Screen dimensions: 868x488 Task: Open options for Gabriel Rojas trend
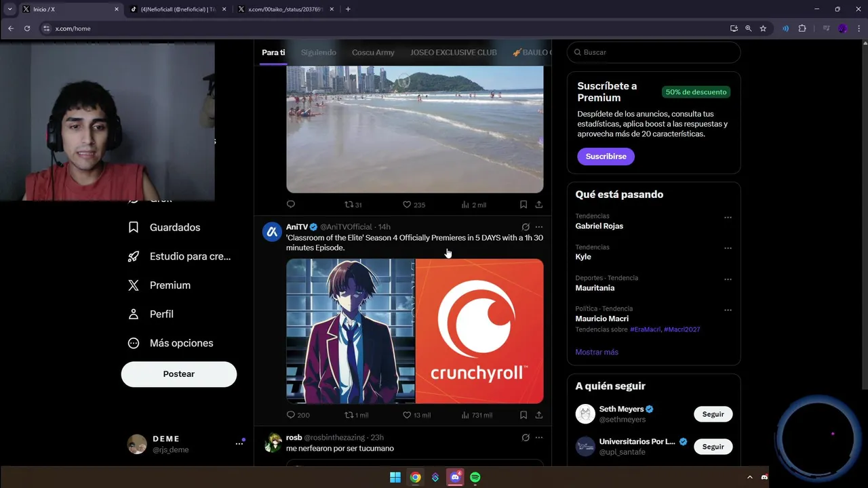point(728,218)
